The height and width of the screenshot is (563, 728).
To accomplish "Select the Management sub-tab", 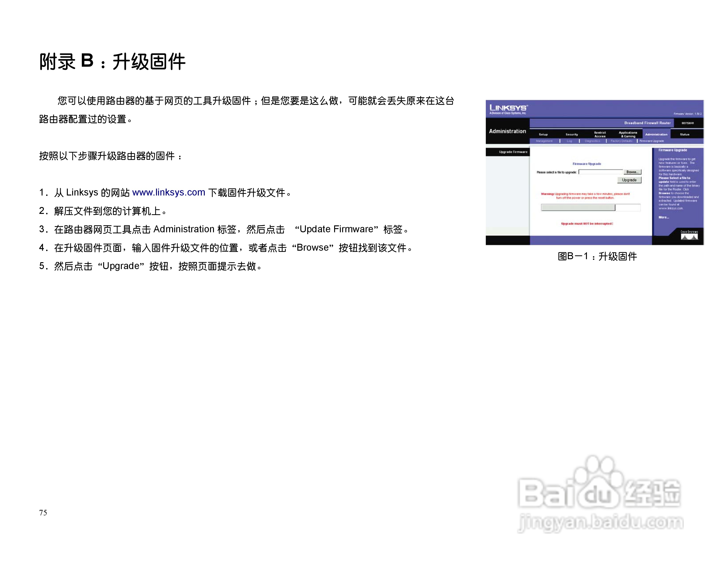I will point(544,141).
